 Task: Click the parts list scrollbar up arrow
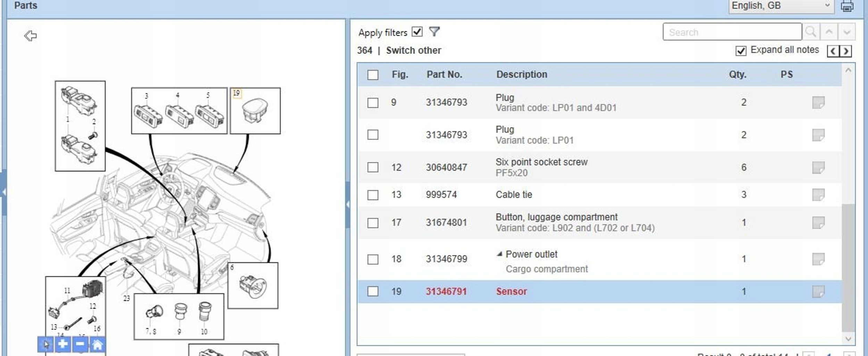click(848, 71)
